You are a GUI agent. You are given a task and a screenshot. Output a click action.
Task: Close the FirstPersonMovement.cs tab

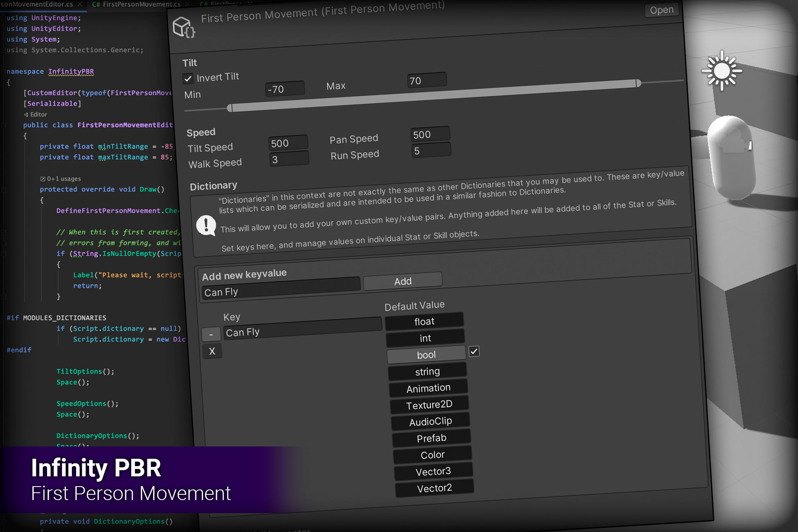tap(187, 4)
